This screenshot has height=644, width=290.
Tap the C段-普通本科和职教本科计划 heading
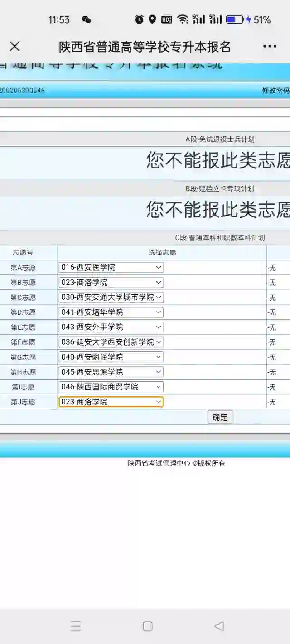[x=220, y=238]
